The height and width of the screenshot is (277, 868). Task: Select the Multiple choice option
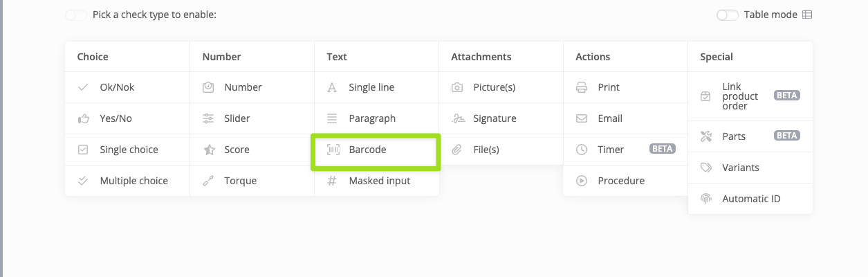click(x=133, y=181)
